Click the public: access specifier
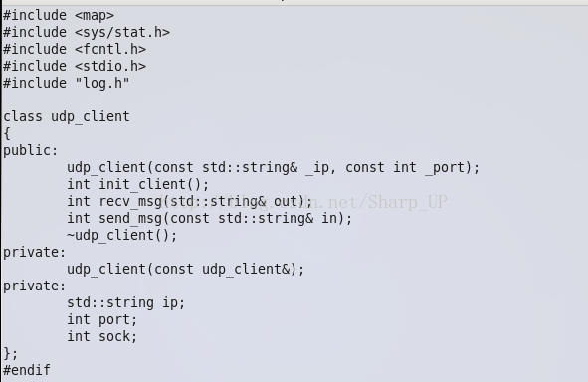This screenshot has width=588, height=382. (x=31, y=150)
